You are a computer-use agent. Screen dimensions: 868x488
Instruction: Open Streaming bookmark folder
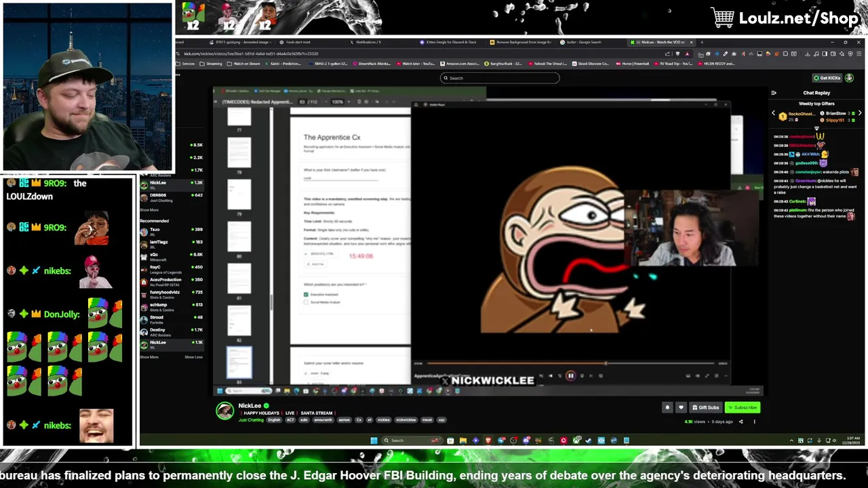(210, 64)
